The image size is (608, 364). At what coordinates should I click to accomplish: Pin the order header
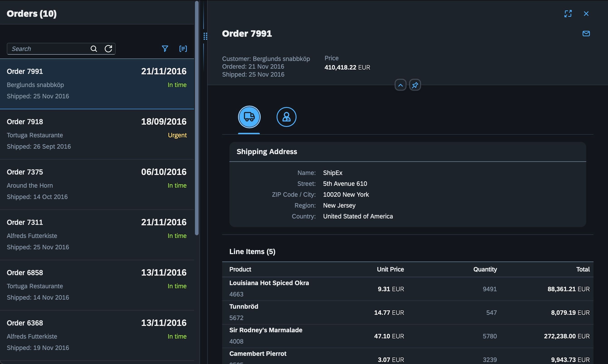(x=415, y=85)
